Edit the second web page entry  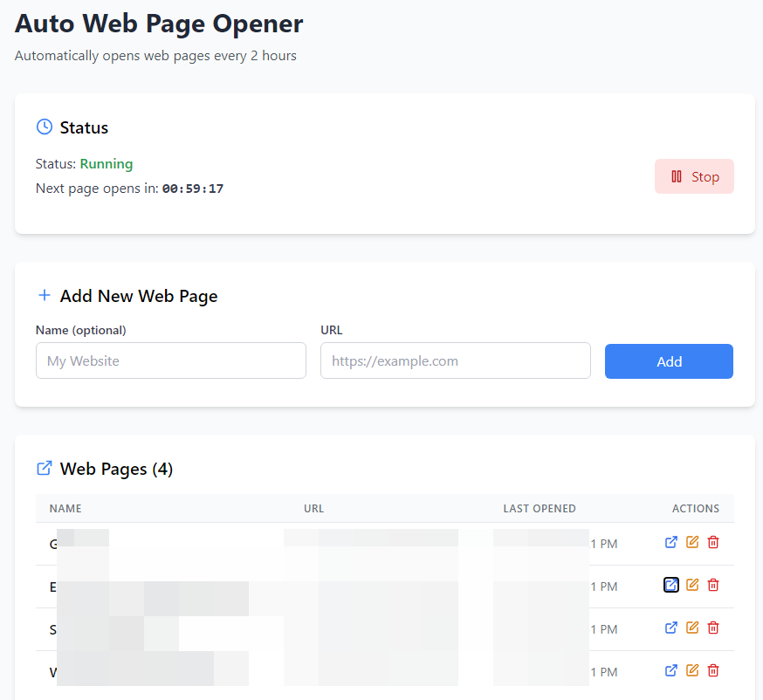click(692, 585)
